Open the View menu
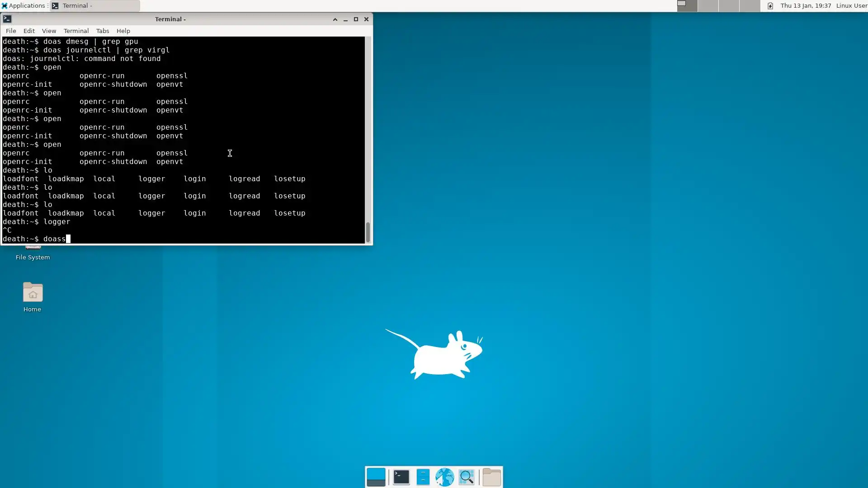The width and height of the screenshot is (868, 488). [49, 31]
